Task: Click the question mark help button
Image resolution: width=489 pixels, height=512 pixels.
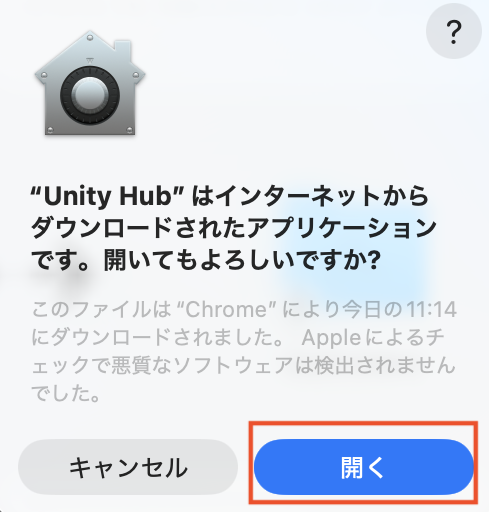Action: (454, 31)
